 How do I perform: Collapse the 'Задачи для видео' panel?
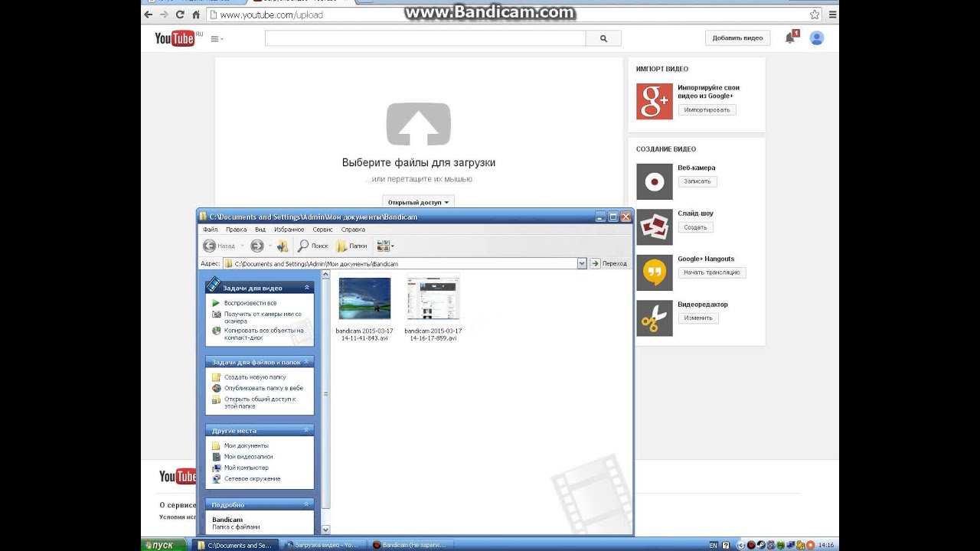pyautogui.click(x=307, y=288)
